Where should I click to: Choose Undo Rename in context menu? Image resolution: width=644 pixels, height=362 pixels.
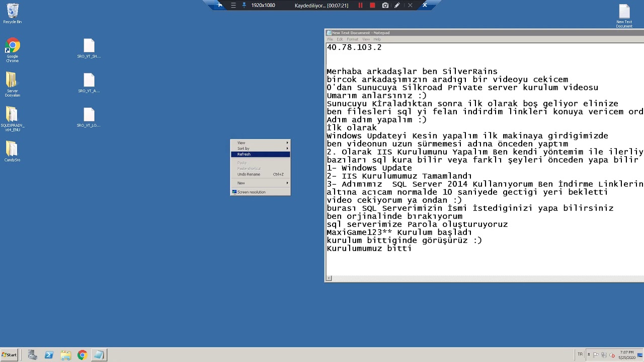pyautogui.click(x=261, y=174)
